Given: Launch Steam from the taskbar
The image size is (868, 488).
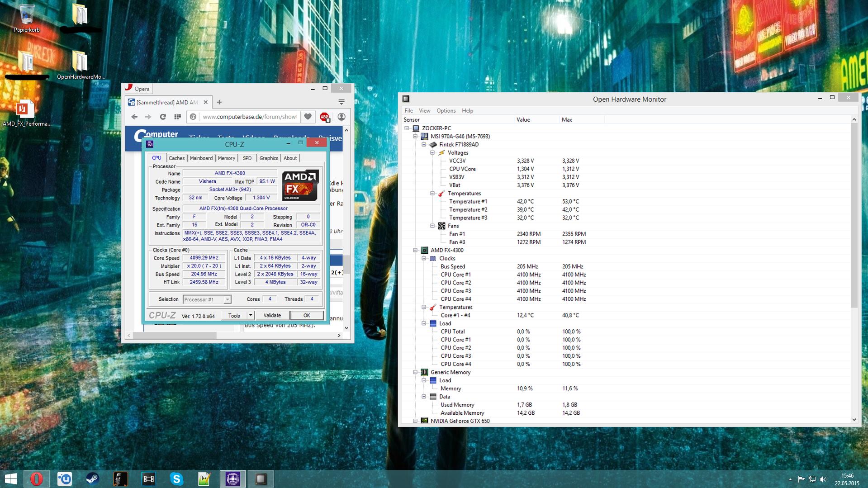Looking at the screenshot, I should click(93, 479).
